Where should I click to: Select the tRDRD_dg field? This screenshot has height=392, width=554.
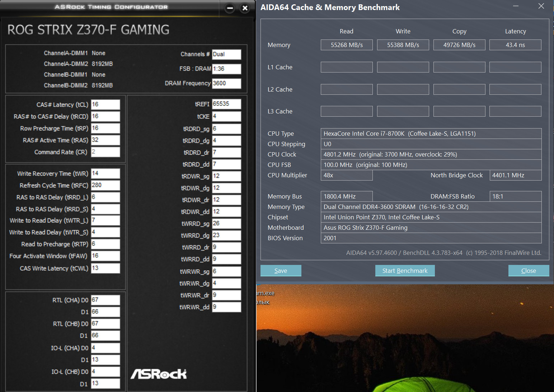click(x=226, y=141)
